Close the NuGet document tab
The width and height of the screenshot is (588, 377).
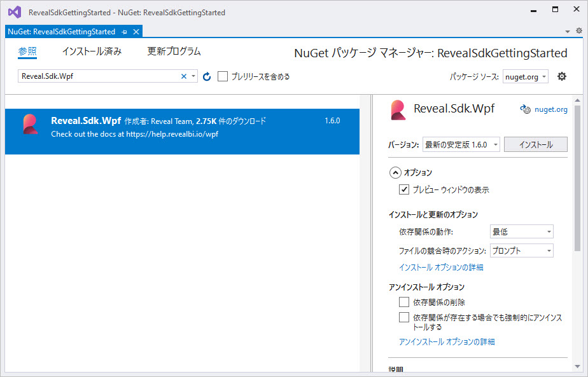pos(136,32)
